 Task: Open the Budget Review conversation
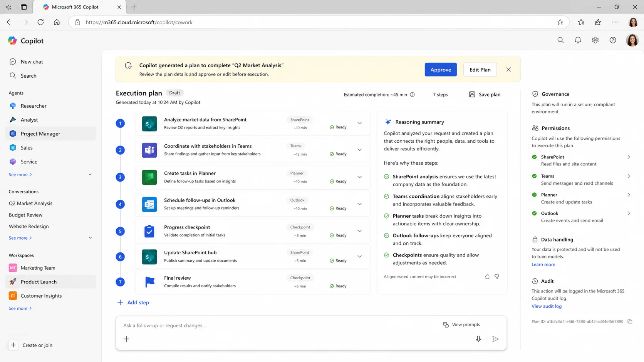[x=25, y=215]
